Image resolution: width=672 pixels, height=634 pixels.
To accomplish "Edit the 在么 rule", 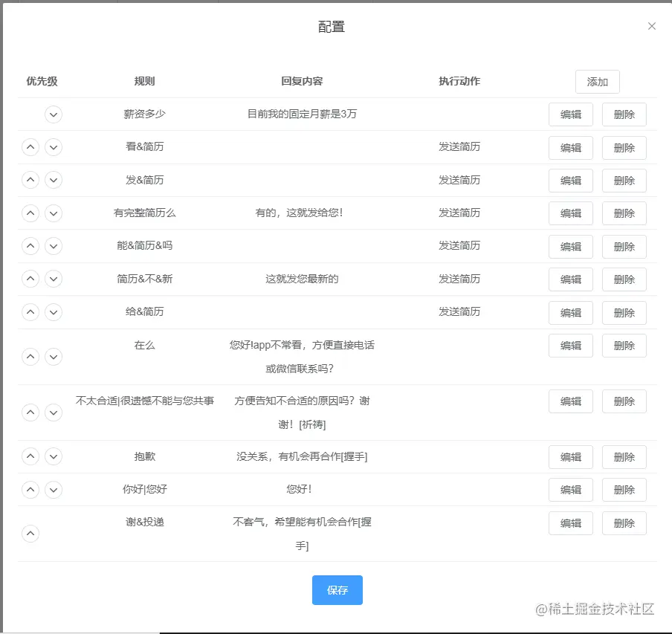I will (571, 346).
